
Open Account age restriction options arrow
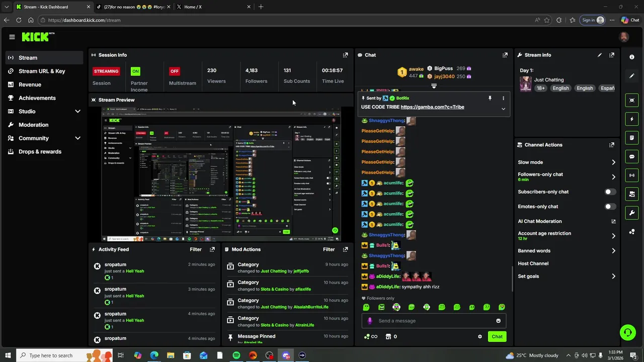click(x=613, y=236)
